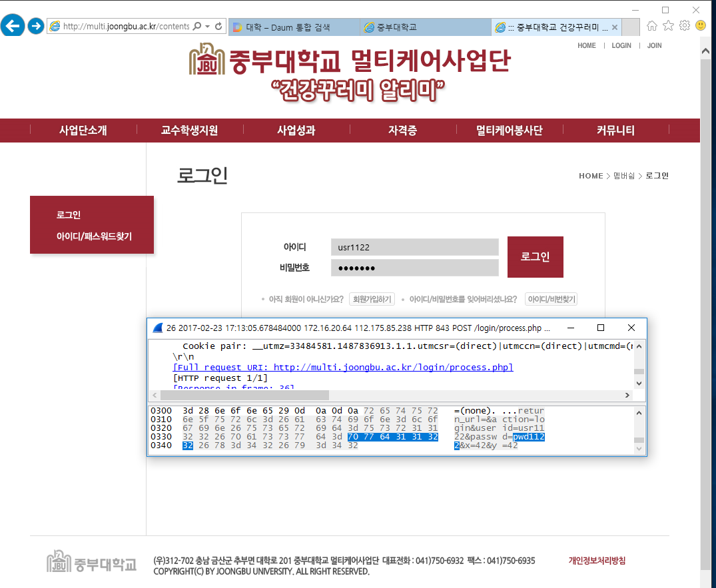Maximize the Wireshark packet window
The height and width of the screenshot is (588, 716).
pos(601,328)
